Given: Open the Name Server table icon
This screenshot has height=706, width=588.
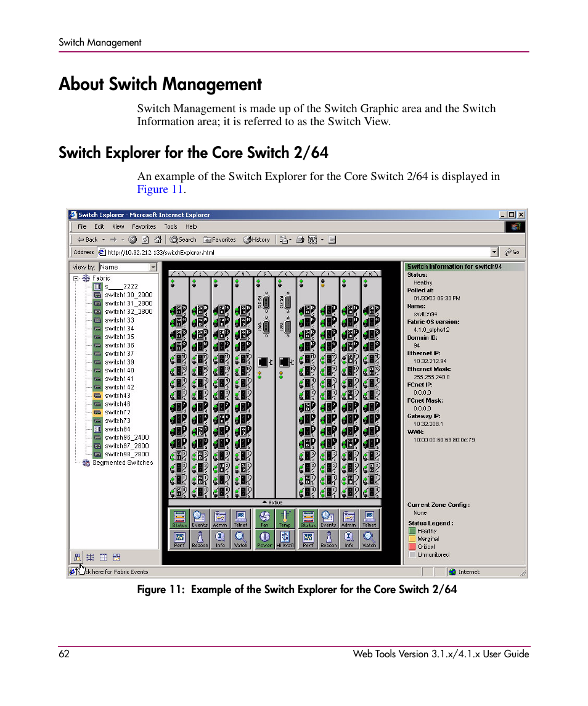Looking at the screenshot, I should tap(103, 557).
